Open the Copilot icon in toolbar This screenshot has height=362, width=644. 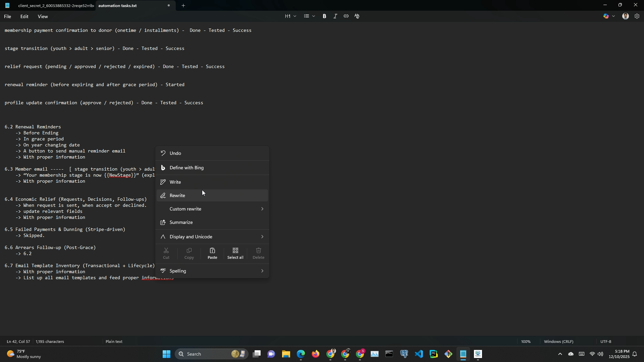(606, 16)
